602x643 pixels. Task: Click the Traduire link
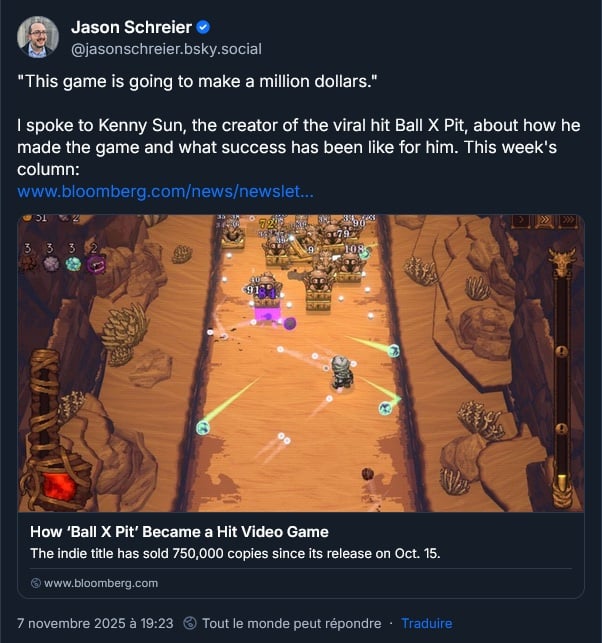(x=426, y=623)
